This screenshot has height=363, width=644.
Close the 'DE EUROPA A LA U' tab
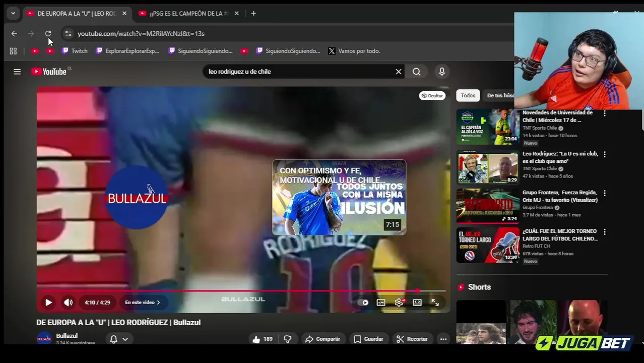click(124, 14)
